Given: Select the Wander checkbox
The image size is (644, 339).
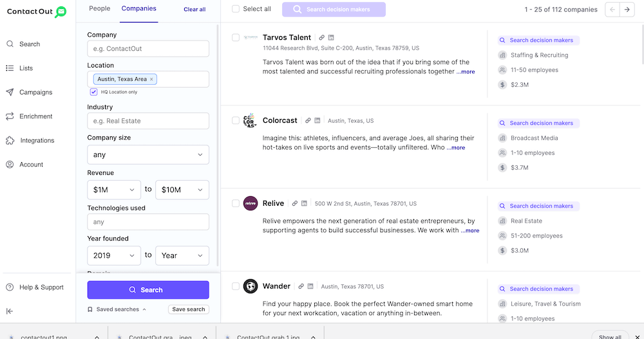Looking at the screenshot, I should 236,286.
